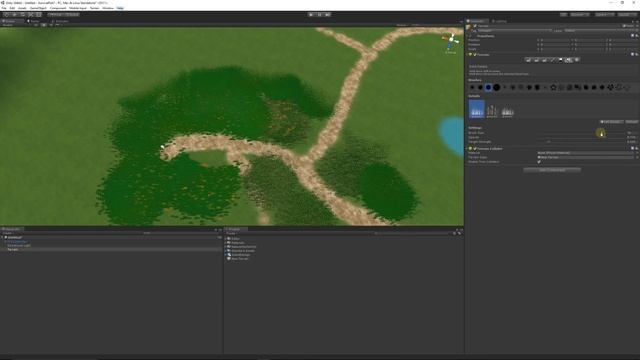Select the Hand tool in top toolbar
This screenshot has height=360, width=640.
(x=6, y=15)
